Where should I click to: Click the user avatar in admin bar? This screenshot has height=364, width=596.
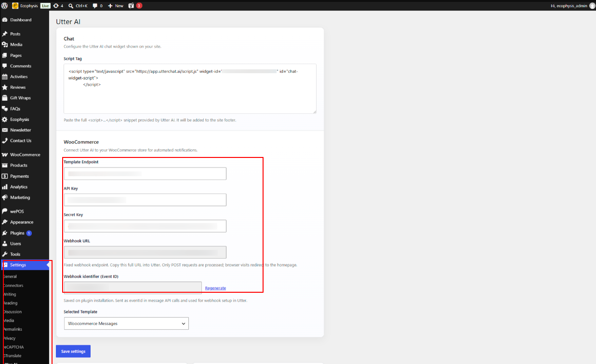(592, 6)
